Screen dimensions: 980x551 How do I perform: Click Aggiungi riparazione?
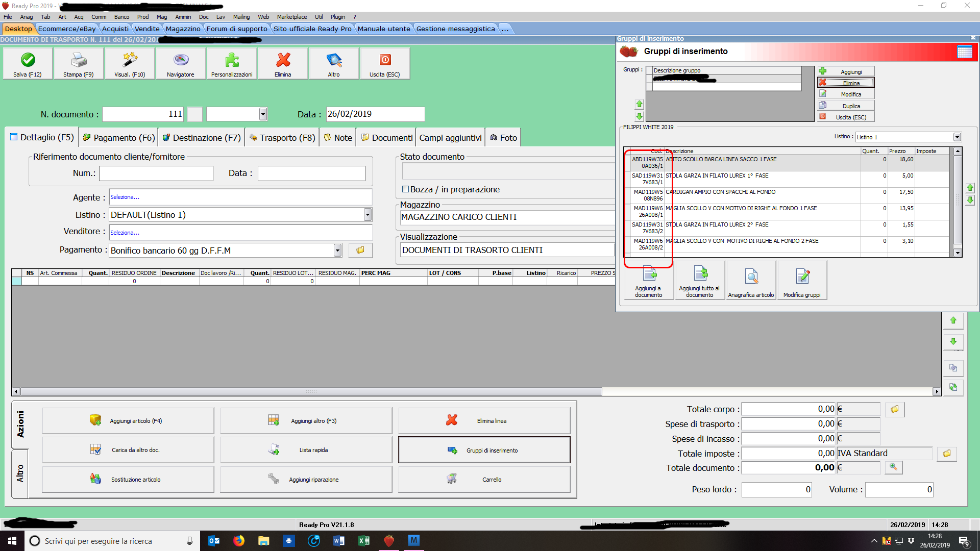(x=306, y=480)
